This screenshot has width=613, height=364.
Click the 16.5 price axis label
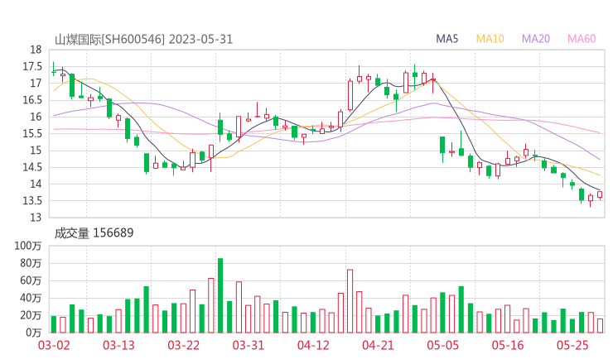tap(32, 100)
